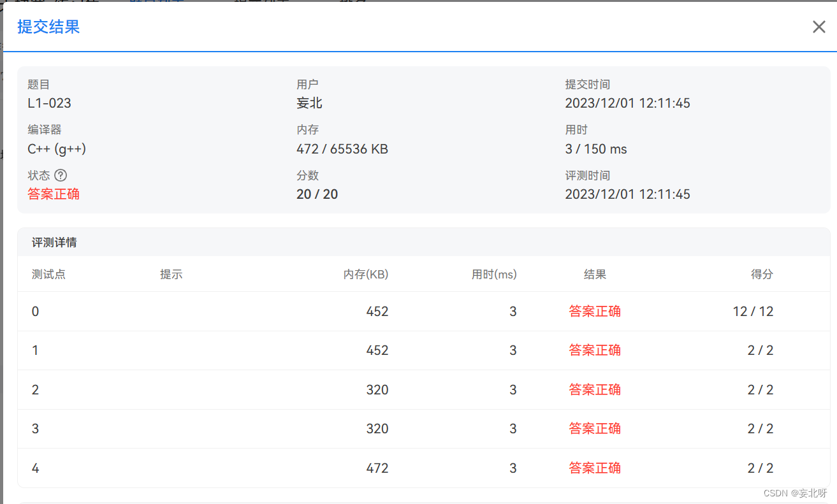Image resolution: width=837 pixels, height=504 pixels.
Task: Select the problem ID L1-023
Action: (x=49, y=103)
